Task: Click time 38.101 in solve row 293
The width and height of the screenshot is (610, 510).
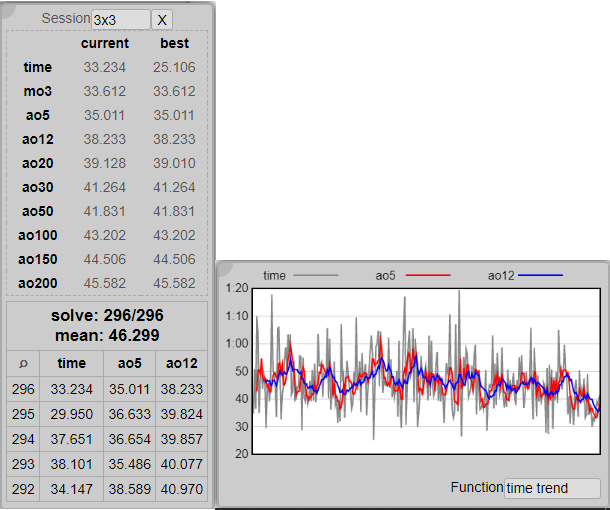Action: (72, 464)
